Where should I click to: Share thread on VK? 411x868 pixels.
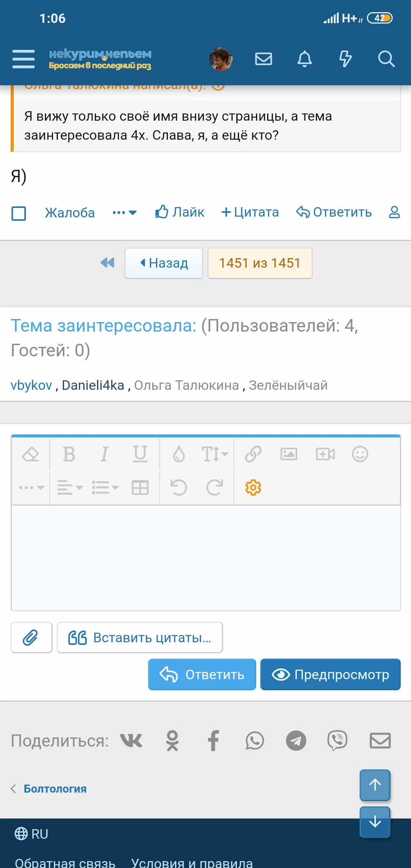131,740
